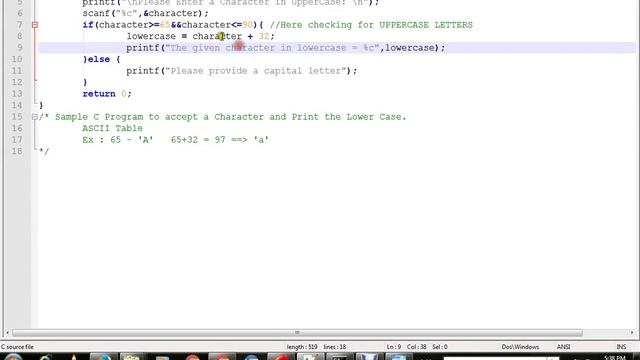Click the "ANSI" encoding indicator
The image size is (640, 360).
564,347
